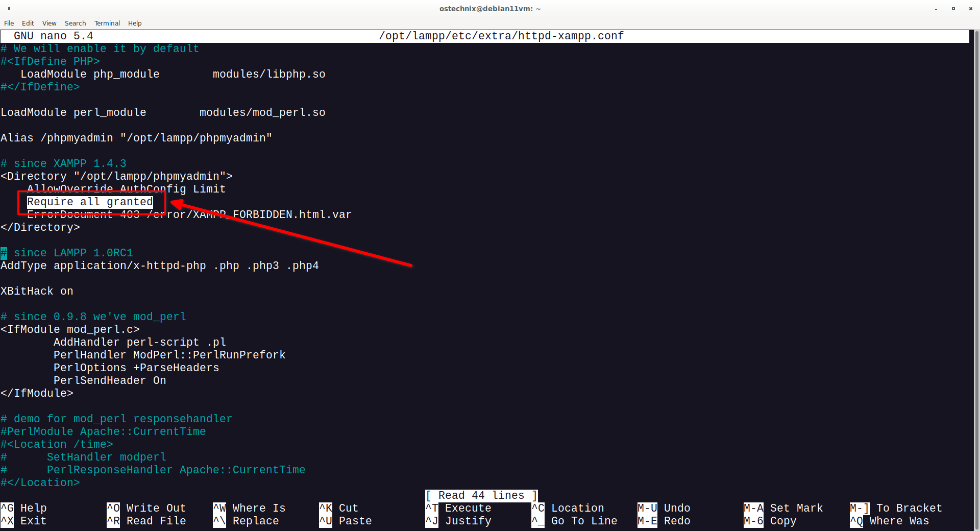Click the '#</Location>' comment line
980x531 pixels.
tap(40, 482)
